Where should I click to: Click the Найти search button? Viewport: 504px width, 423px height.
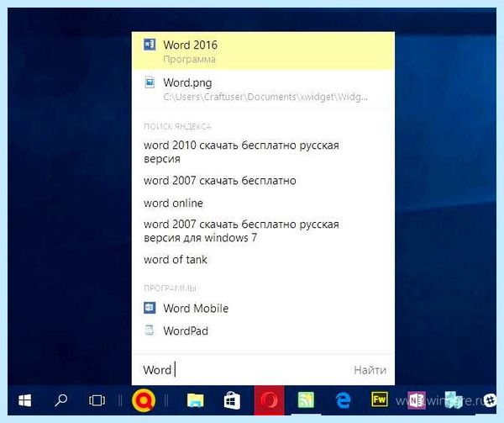click(370, 370)
